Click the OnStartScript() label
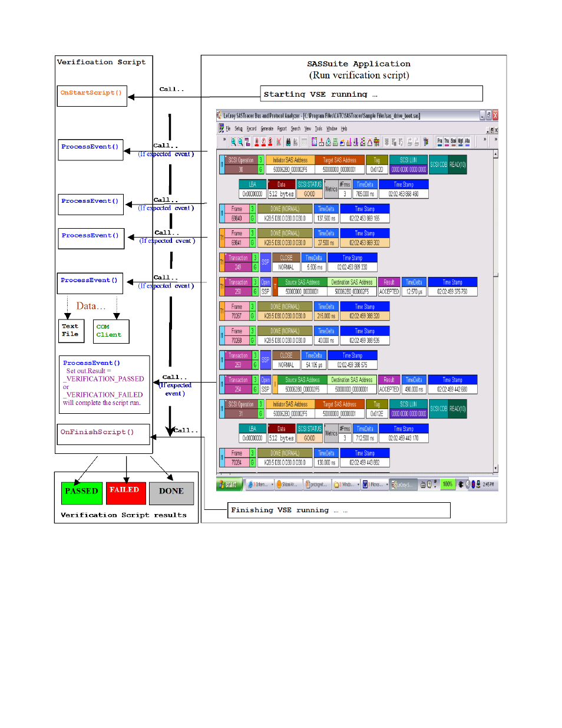Viewport: 562px width, 728px height. click(x=91, y=93)
